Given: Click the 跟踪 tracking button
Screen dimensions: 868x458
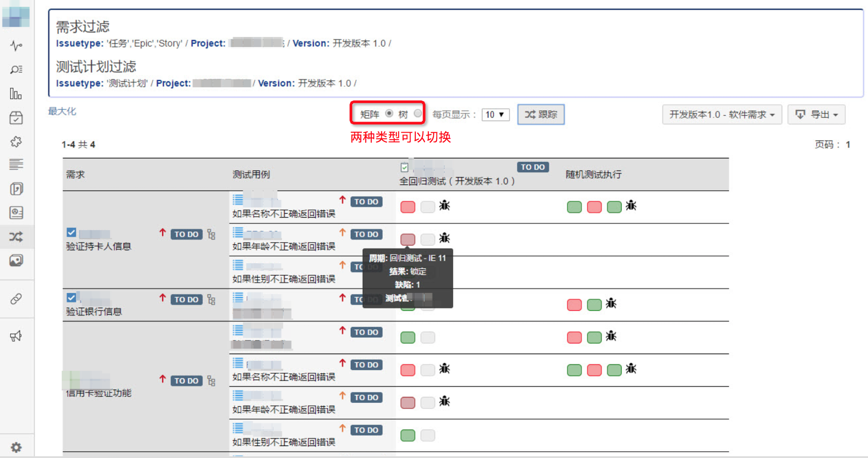Looking at the screenshot, I should coord(541,114).
